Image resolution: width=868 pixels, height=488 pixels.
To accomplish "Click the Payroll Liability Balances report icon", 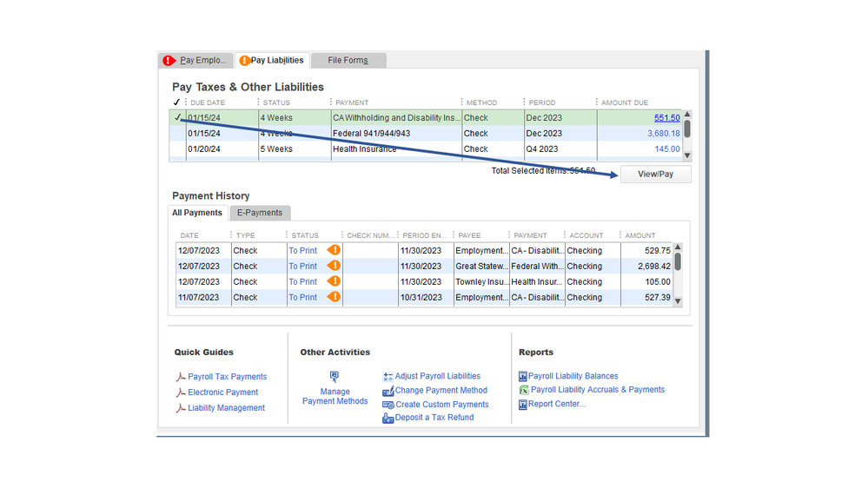I will pos(522,376).
